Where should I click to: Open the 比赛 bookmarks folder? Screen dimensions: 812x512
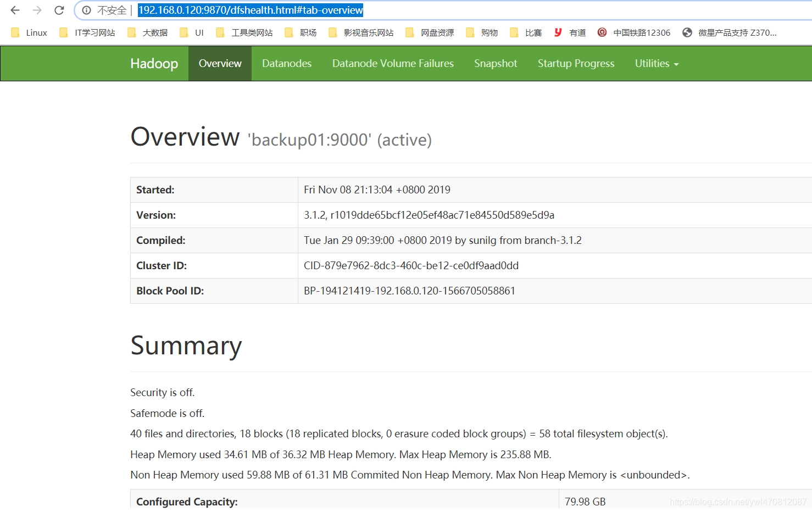(x=526, y=32)
